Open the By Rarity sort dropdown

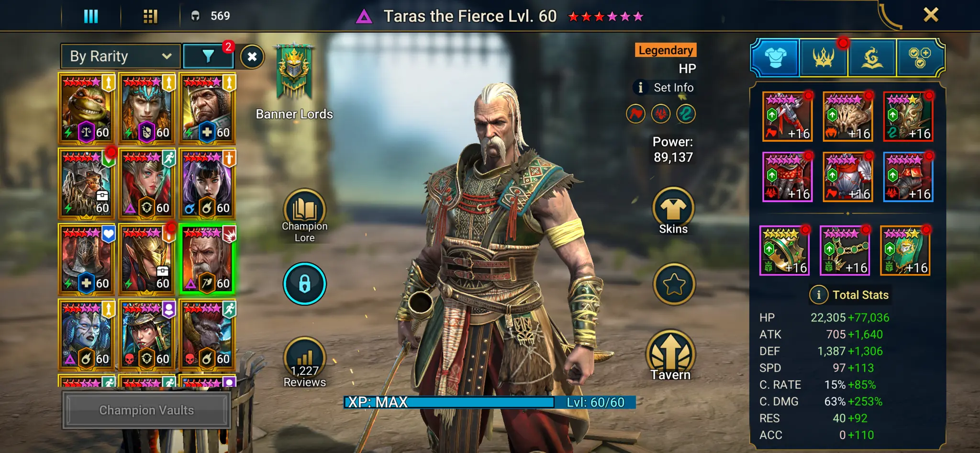(121, 57)
